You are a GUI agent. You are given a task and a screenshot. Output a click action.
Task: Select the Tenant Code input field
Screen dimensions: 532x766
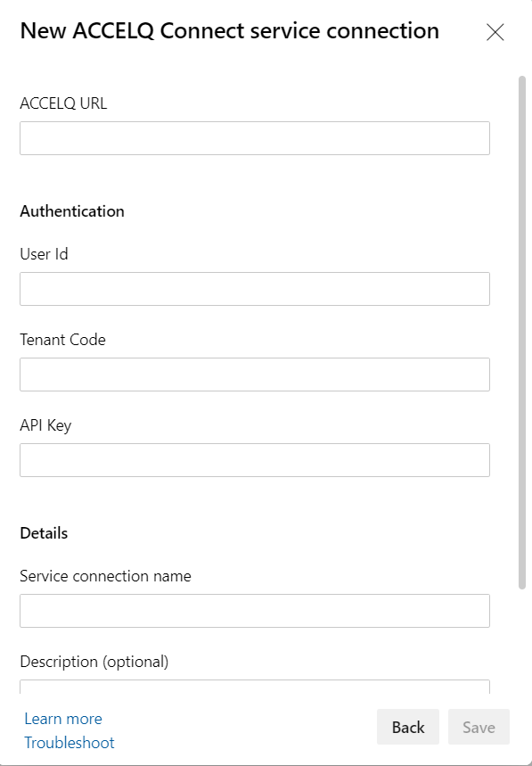point(255,375)
